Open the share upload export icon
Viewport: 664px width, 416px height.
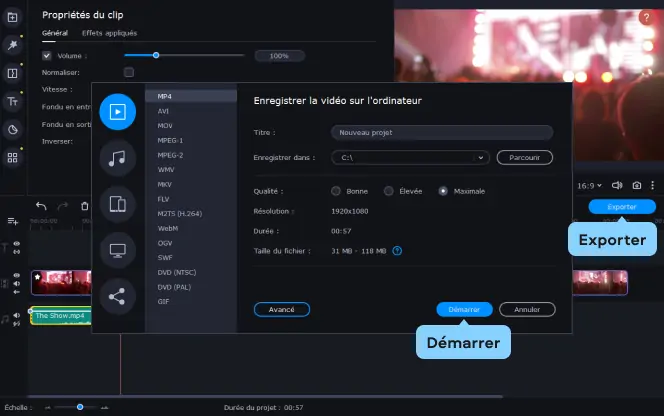coord(117,297)
